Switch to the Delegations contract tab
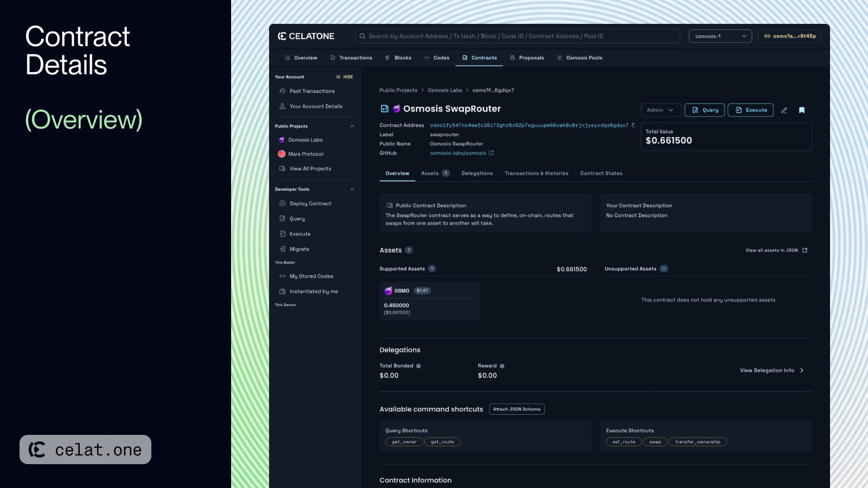Screen dimensions: 868x488 477,174
